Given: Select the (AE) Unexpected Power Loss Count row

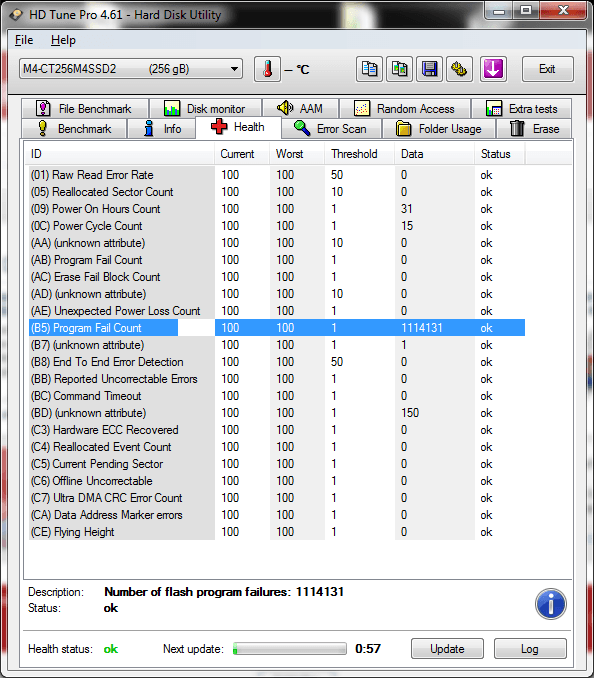Looking at the screenshot, I should (x=277, y=311).
